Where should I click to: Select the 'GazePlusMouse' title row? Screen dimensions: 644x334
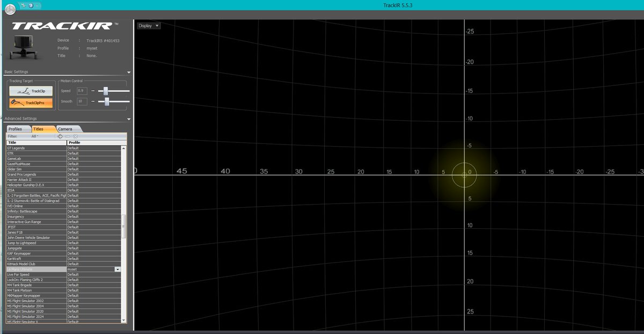64,164
